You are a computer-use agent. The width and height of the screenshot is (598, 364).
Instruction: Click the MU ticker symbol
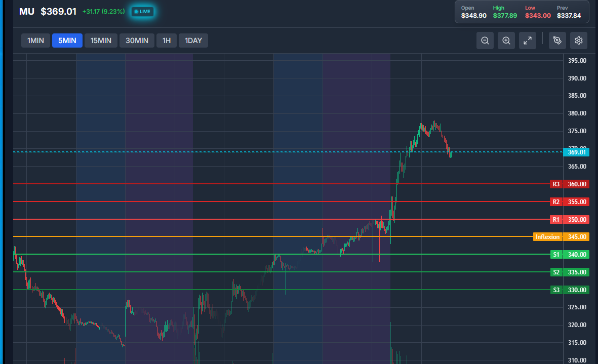click(x=27, y=12)
